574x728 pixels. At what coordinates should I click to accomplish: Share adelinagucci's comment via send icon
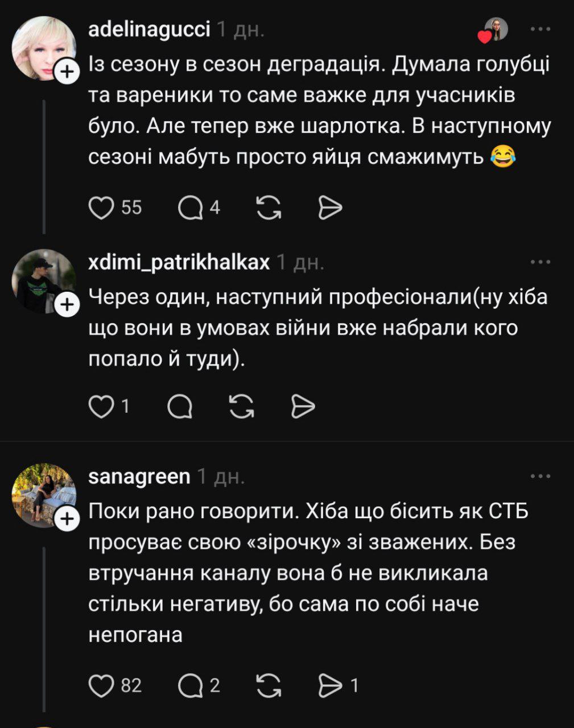click(330, 208)
